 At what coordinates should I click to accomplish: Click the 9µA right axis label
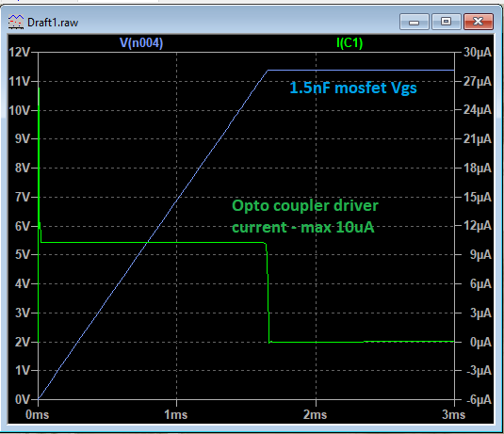(480, 255)
